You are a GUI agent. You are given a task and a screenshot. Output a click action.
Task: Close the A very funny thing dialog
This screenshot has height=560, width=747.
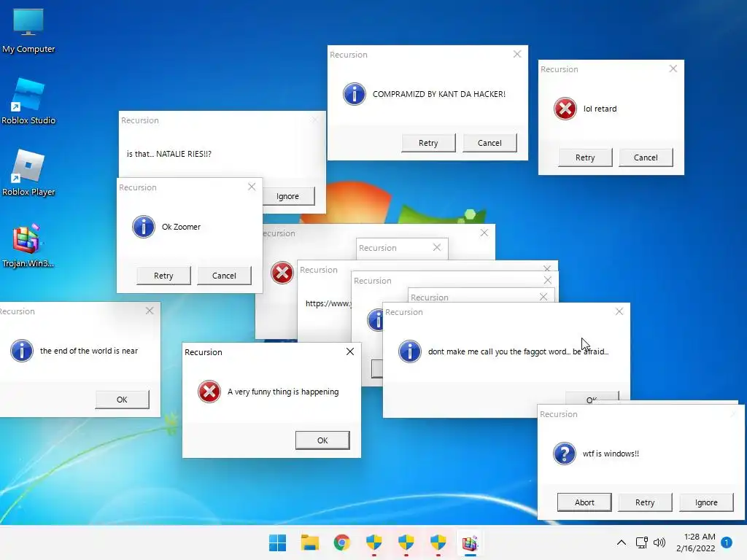pos(350,351)
